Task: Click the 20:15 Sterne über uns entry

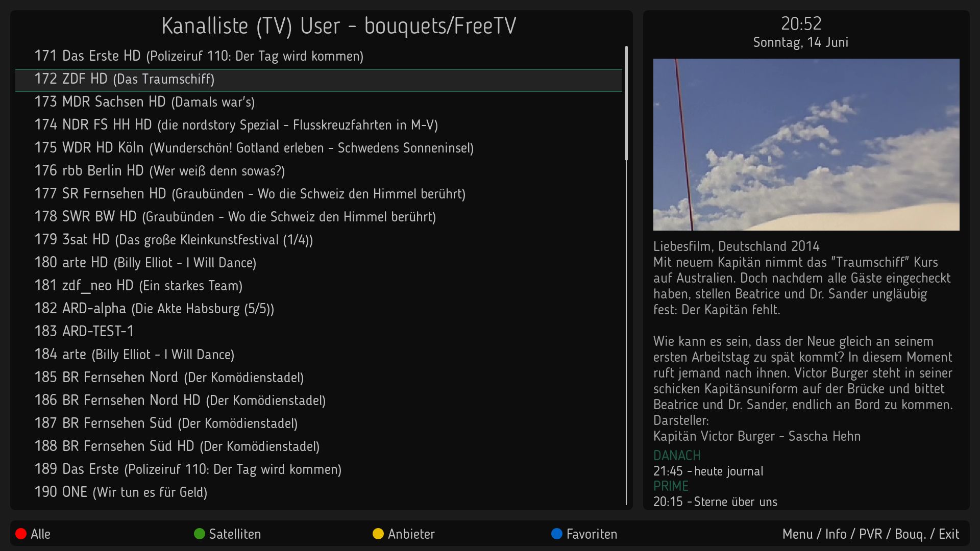Action: pyautogui.click(x=715, y=502)
